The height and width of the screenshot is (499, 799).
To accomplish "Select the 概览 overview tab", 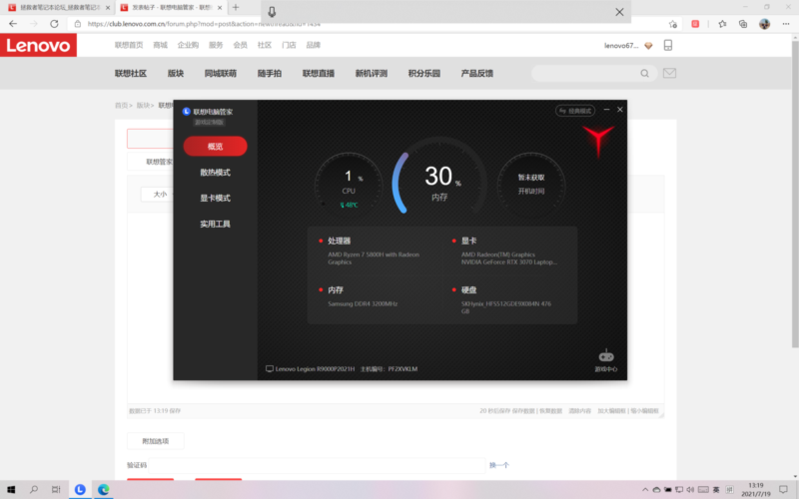I will click(x=215, y=146).
